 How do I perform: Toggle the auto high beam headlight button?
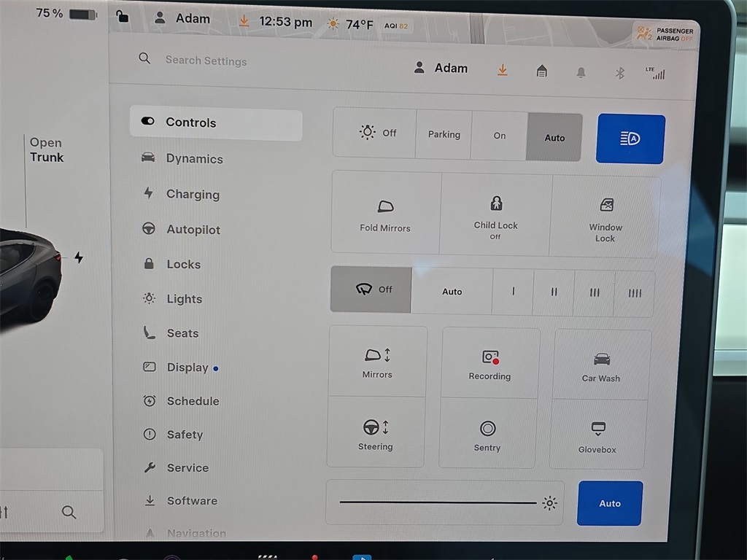pos(630,139)
